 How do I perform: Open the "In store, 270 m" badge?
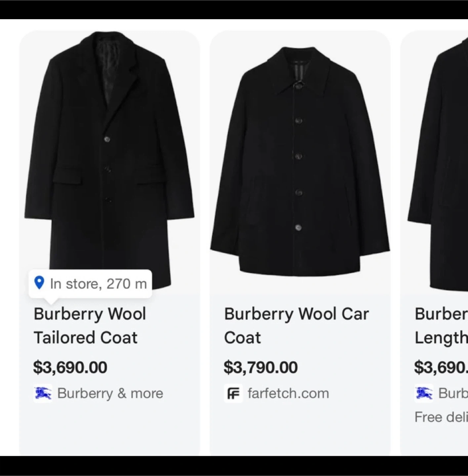coord(90,284)
